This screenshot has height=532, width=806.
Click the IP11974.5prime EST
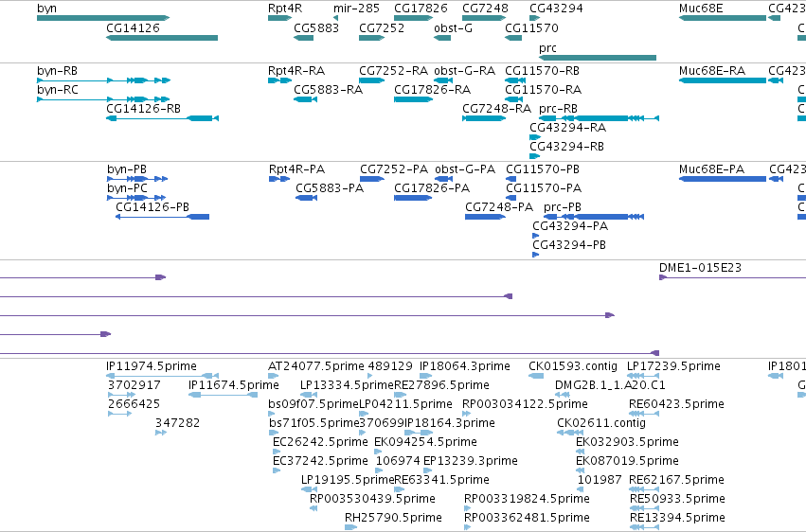pos(163,376)
